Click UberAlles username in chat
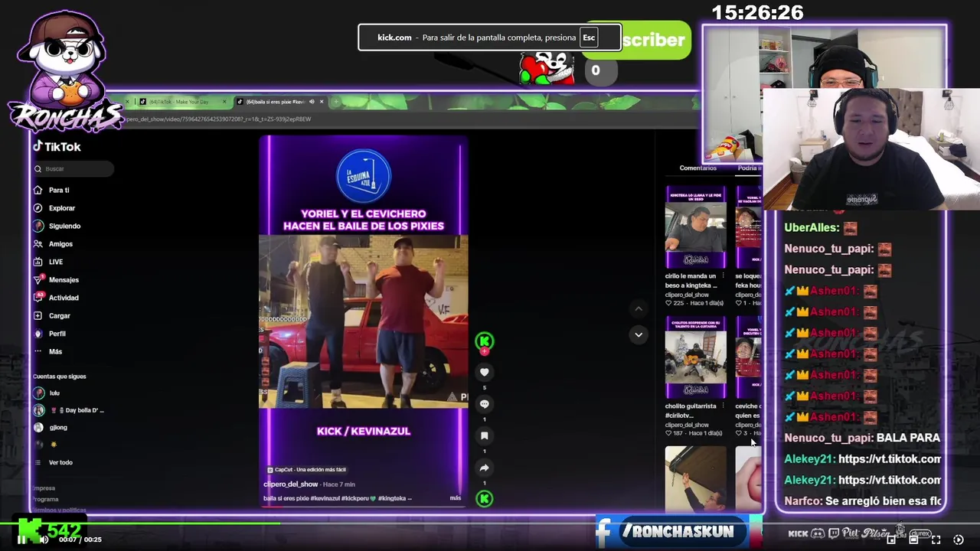 pos(811,228)
